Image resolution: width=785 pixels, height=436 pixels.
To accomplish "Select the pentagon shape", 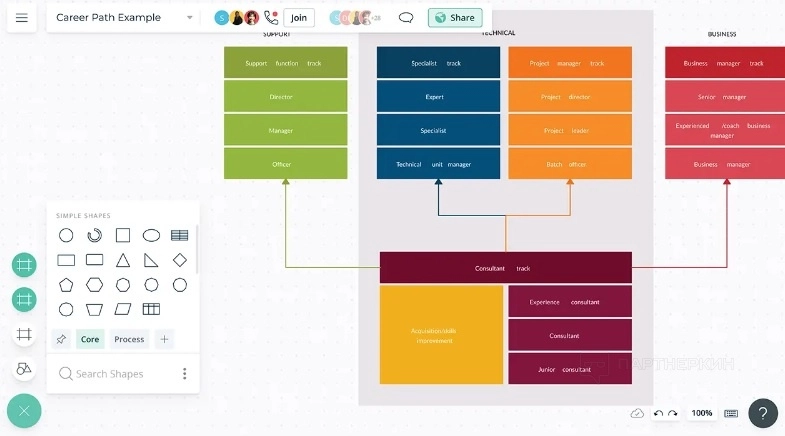I will [x=66, y=285].
